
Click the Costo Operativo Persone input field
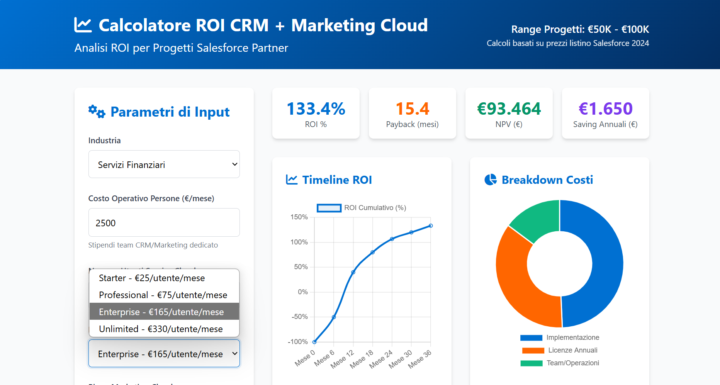[x=164, y=223]
